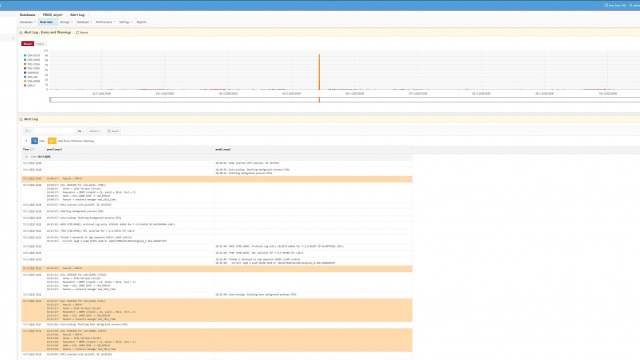Expand the Storage menu dropdown
Image resolution: width=640 pixels, height=360 pixels.
click(66, 22)
